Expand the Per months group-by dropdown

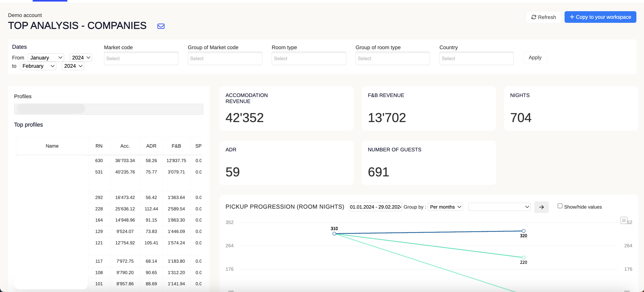click(x=445, y=207)
